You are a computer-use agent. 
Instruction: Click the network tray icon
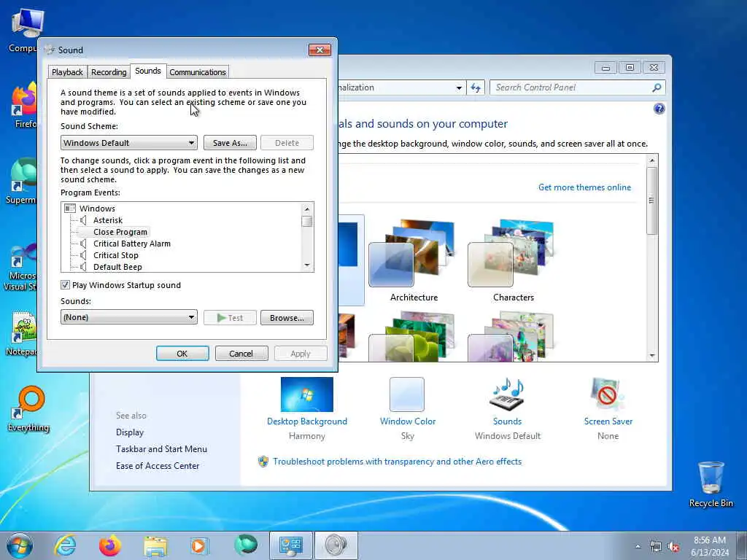click(656, 547)
